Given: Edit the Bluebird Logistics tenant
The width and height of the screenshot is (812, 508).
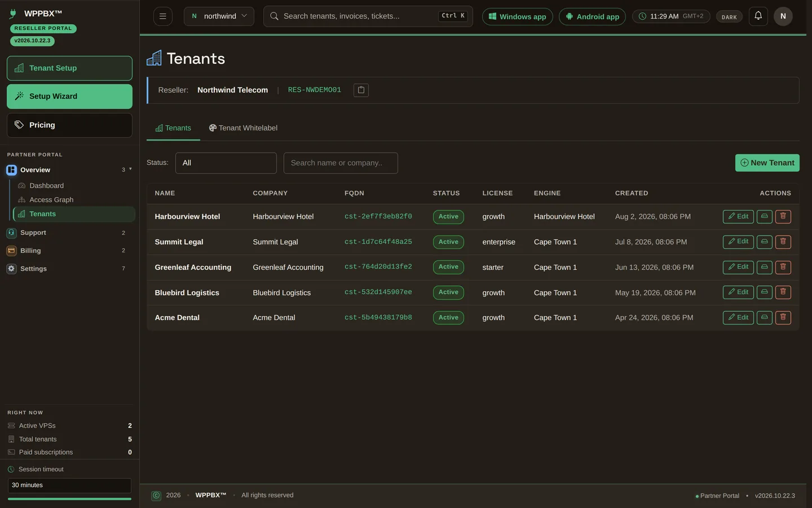Looking at the screenshot, I should pyautogui.click(x=738, y=292).
